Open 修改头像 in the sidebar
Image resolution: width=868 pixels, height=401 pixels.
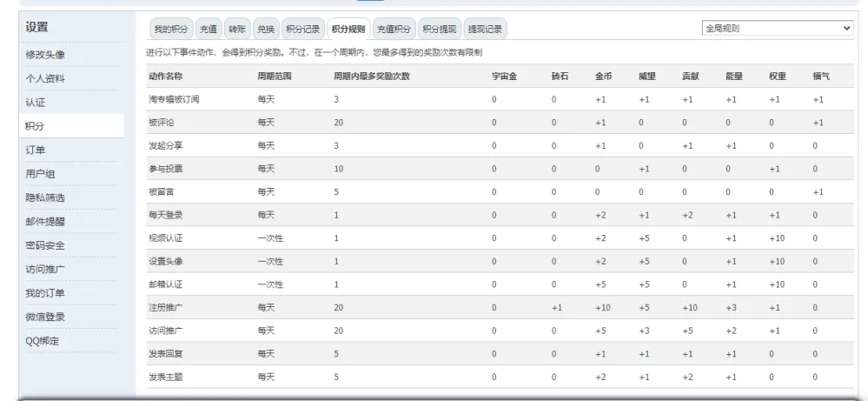click(x=45, y=56)
